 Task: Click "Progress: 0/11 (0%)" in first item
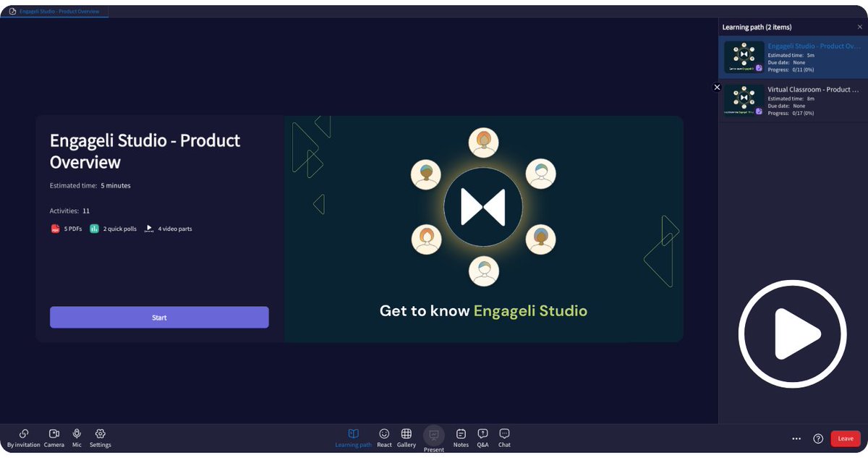791,70
